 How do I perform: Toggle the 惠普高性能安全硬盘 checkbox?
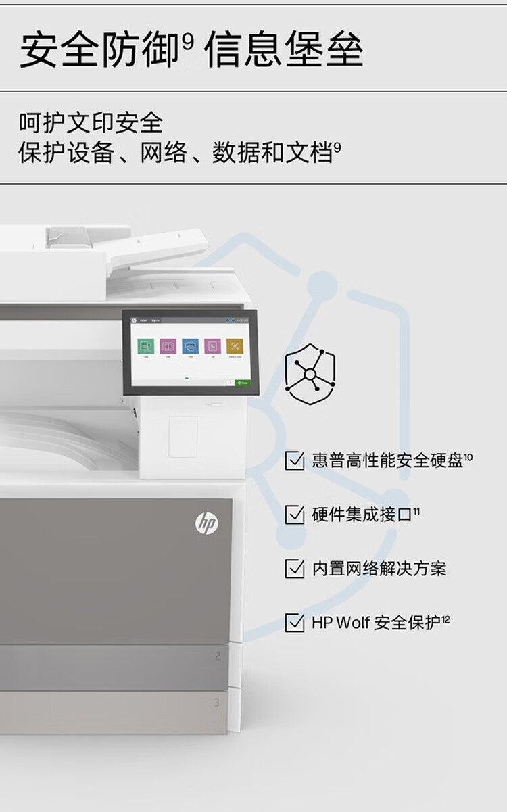(295, 460)
